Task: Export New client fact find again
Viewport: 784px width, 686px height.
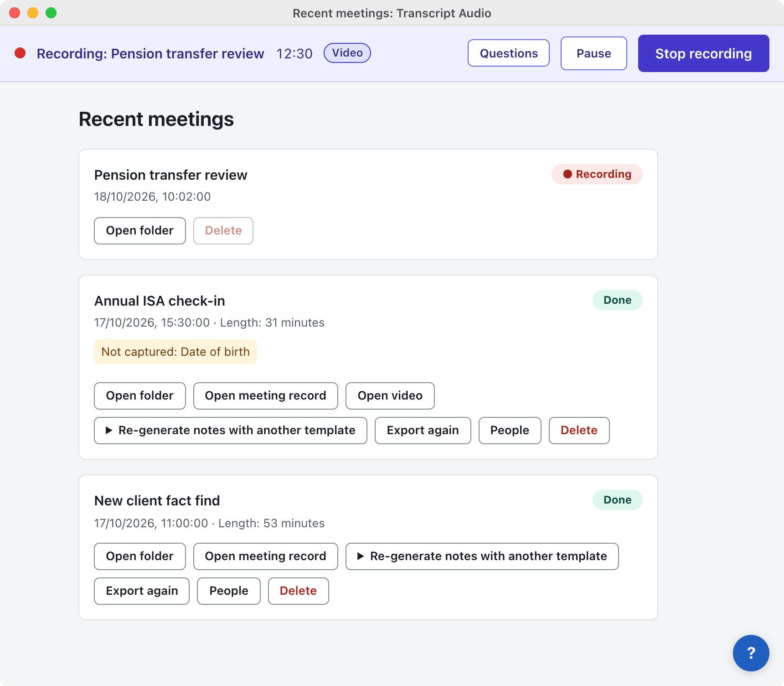Action: pyautogui.click(x=142, y=591)
